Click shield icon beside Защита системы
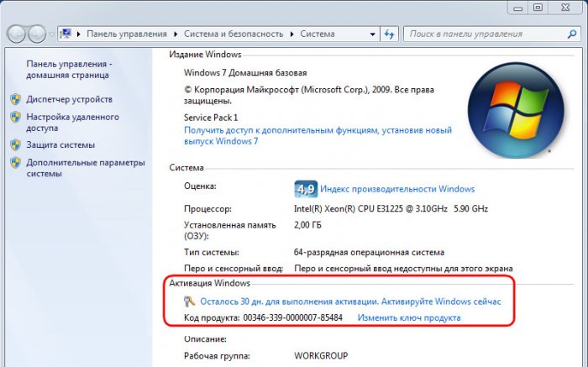 [15, 144]
